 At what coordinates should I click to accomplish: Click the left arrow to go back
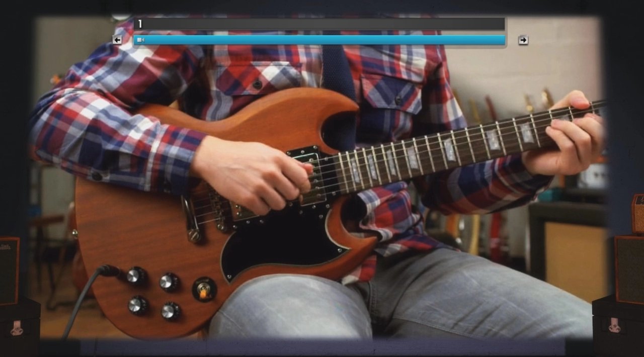pos(117,40)
